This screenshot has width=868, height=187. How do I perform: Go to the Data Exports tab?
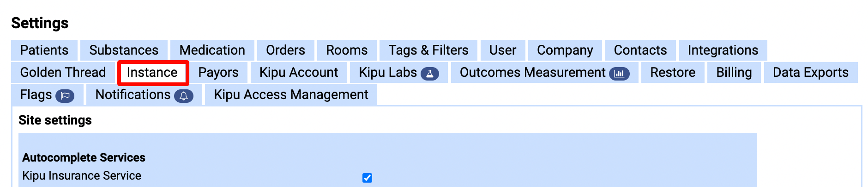point(811,72)
